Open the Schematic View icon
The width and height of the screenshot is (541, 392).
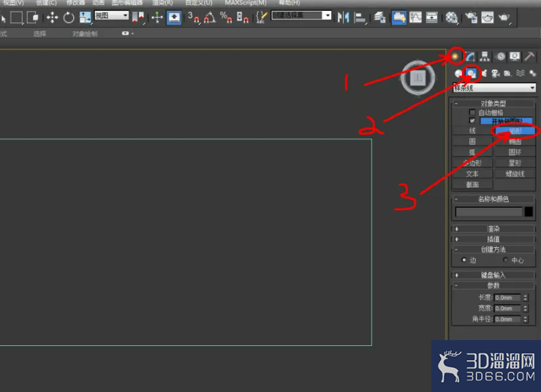[431, 18]
